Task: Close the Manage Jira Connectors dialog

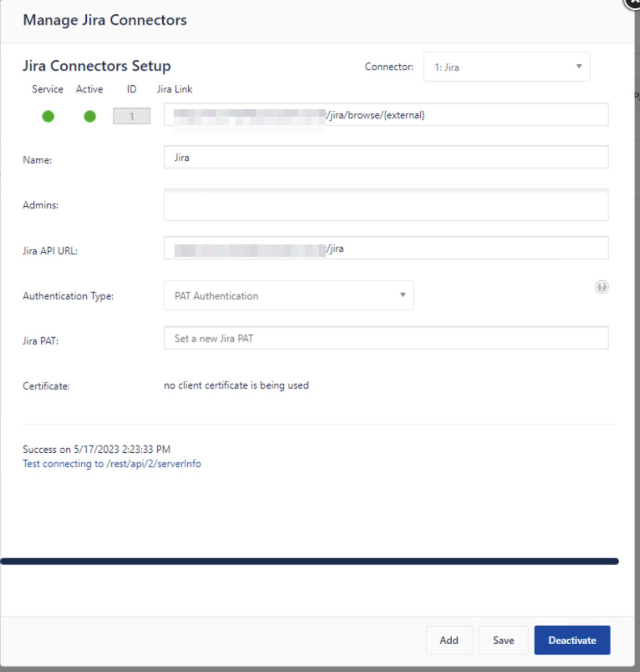Action: coord(633,3)
